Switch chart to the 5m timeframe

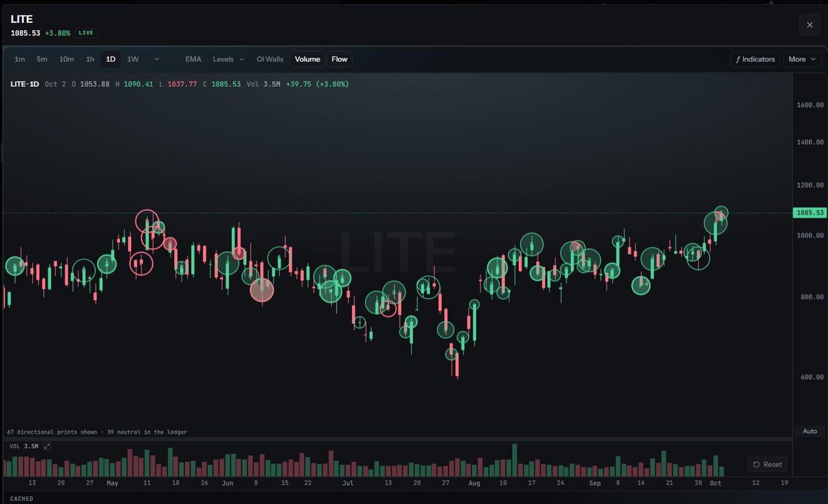[x=42, y=59]
